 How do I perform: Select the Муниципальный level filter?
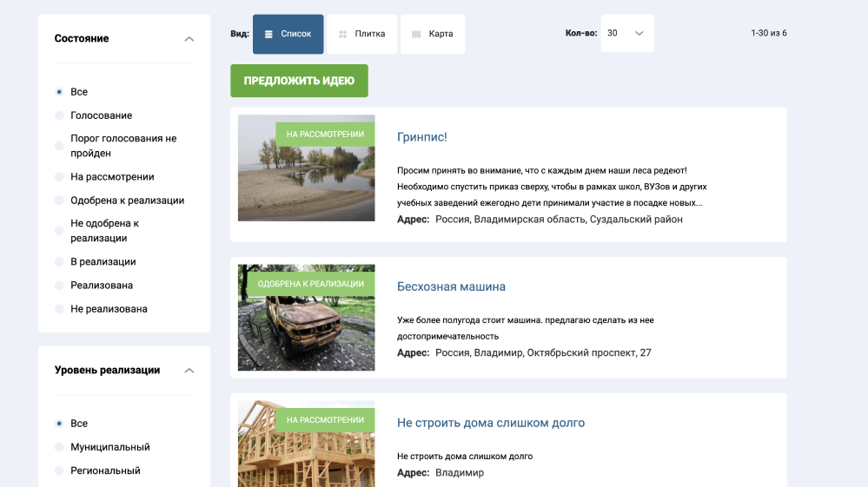coord(59,447)
